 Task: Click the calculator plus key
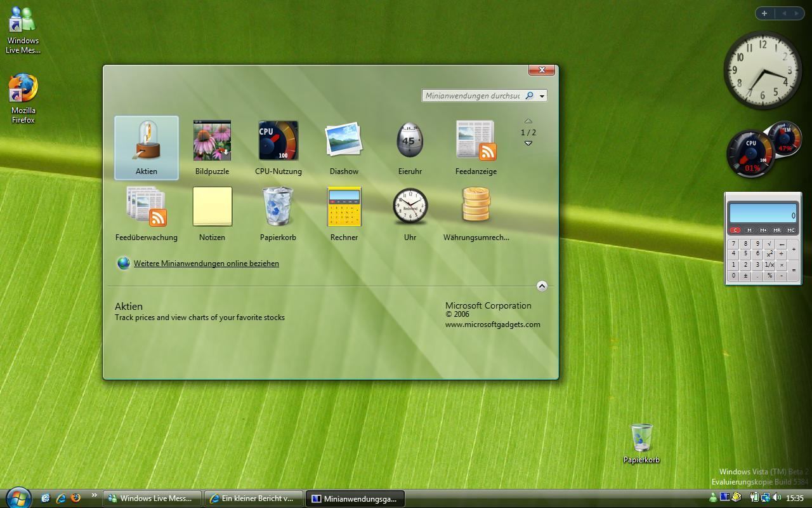point(794,249)
